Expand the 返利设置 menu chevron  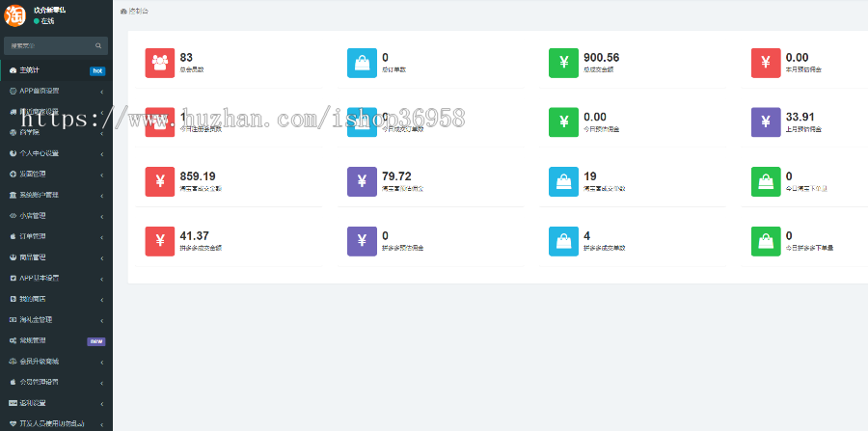coord(102,403)
